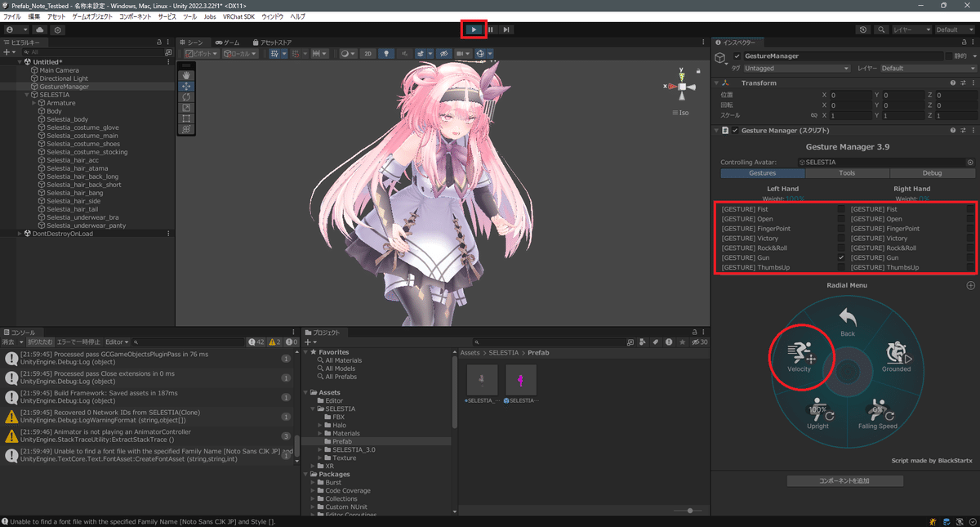The image size is (980, 527).
Task: Check the Fist gesture for the Left Hand
Action: coord(841,209)
